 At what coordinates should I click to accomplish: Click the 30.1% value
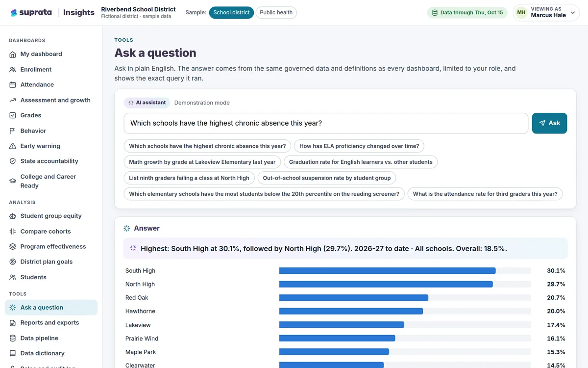pyautogui.click(x=556, y=271)
